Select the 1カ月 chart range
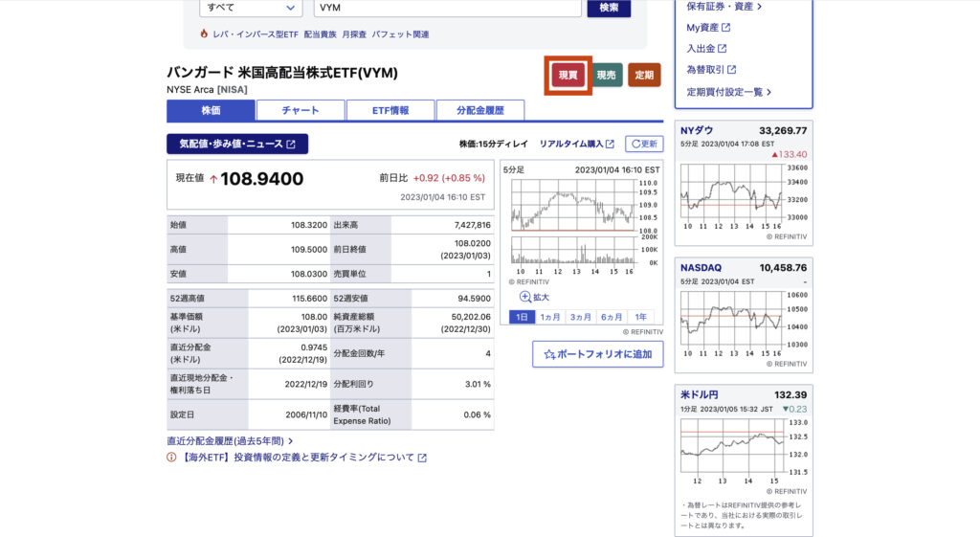The width and height of the screenshot is (980, 537). tap(550, 317)
